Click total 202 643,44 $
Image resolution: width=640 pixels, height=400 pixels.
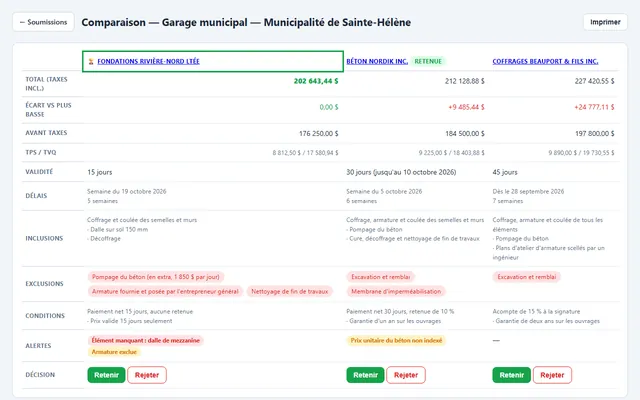coord(316,81)
